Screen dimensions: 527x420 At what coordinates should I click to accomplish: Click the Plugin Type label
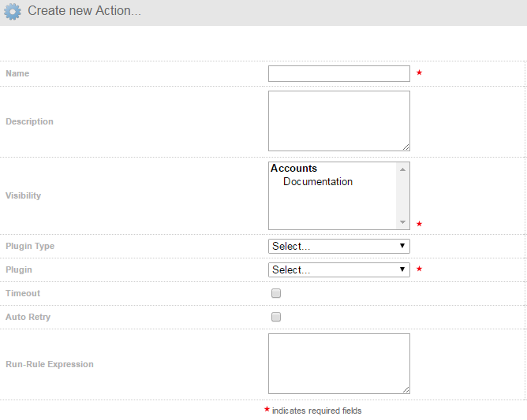pyautogui.click(x=30, y=246)
